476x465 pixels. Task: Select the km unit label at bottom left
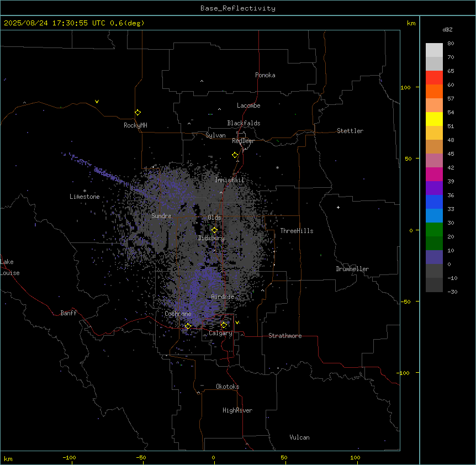pos(8,459)
